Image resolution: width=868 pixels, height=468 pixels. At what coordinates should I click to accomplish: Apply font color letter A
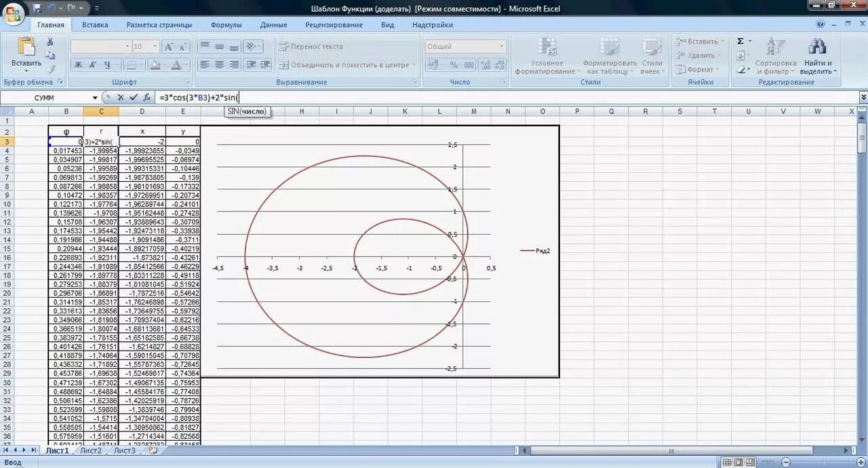[x=176, y=65]
